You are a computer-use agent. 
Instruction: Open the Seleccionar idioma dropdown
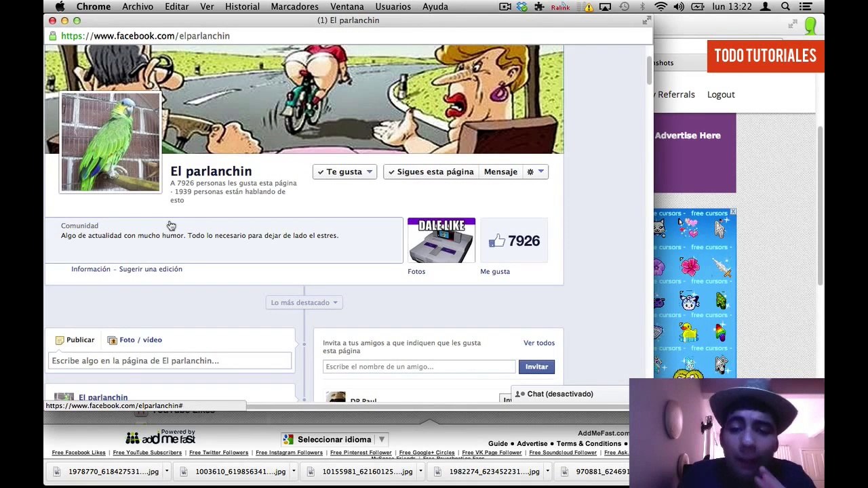(334, 439)
